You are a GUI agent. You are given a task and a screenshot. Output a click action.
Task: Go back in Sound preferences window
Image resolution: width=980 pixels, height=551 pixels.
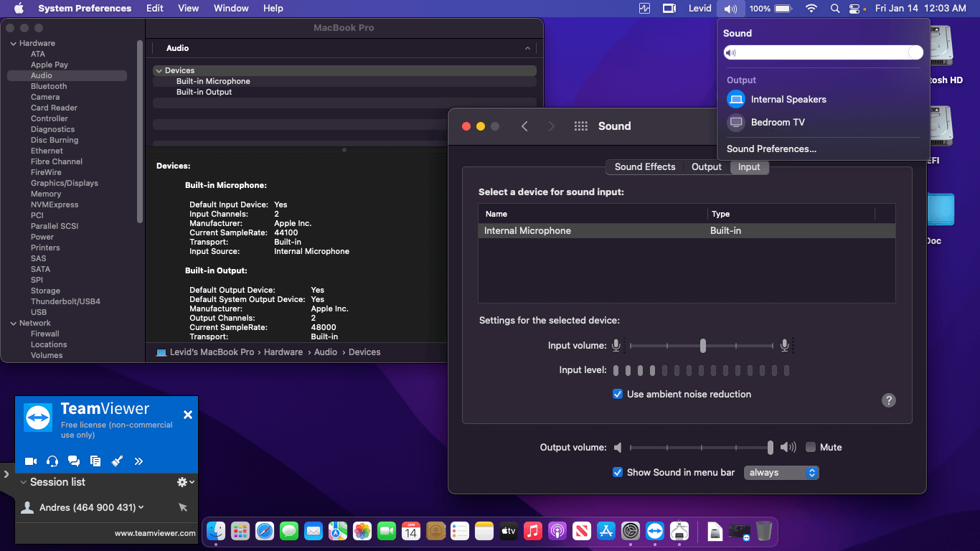point(524,126)
